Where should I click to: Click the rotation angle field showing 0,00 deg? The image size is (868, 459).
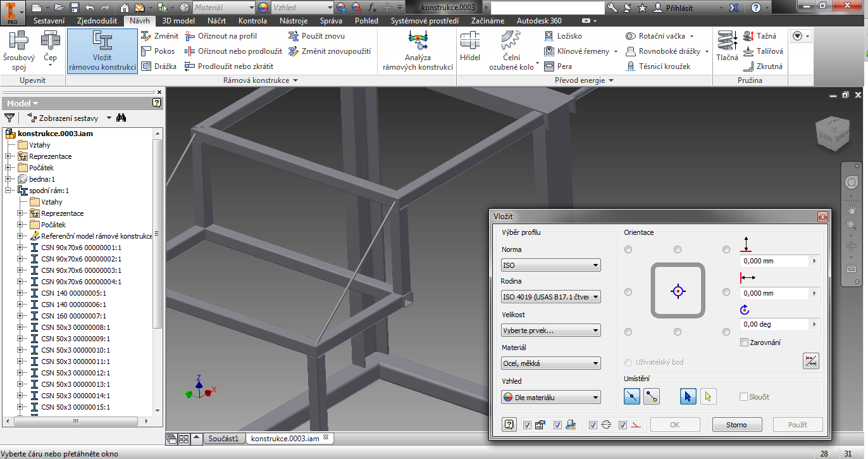pos(774,324)
